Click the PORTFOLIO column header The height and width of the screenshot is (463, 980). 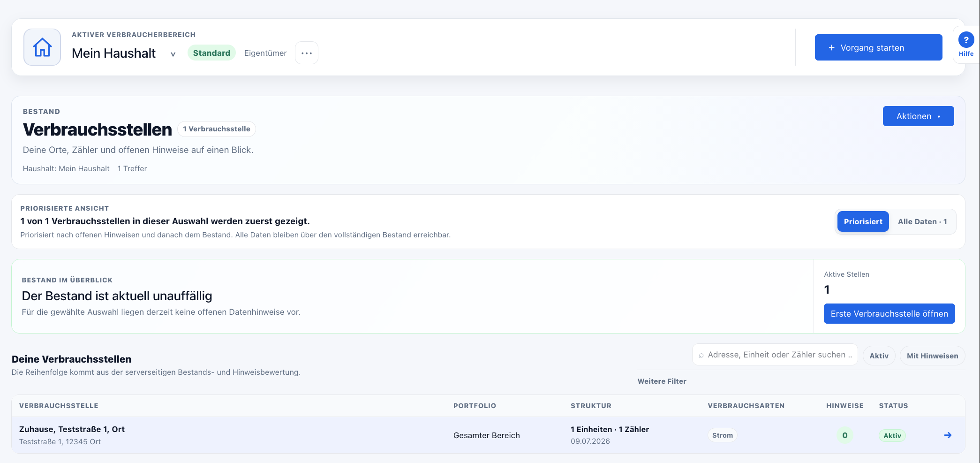point(475,406)
